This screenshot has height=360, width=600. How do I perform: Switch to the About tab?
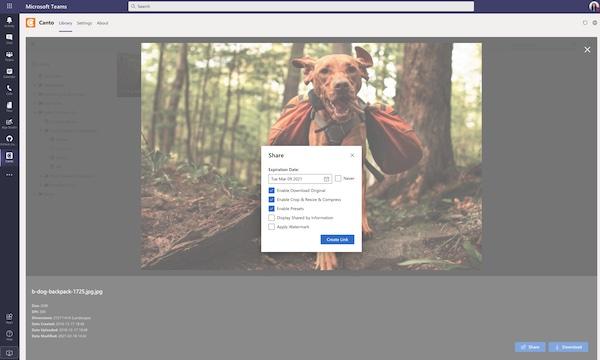(x=103, y=23)
